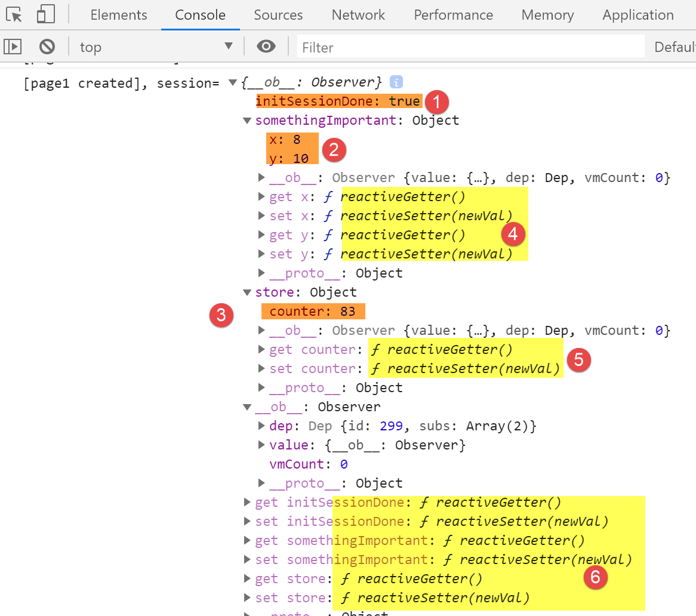696x616 pixels.
Task: Show the console sidebar panel icon
Action: pos(13,47)
